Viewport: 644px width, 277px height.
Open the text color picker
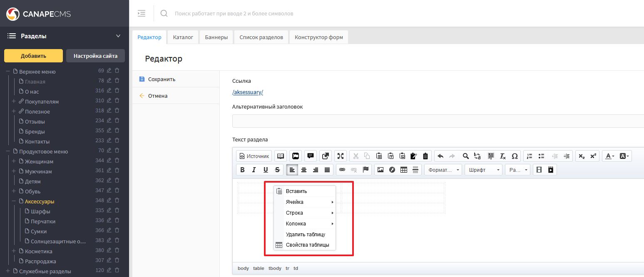610,156
